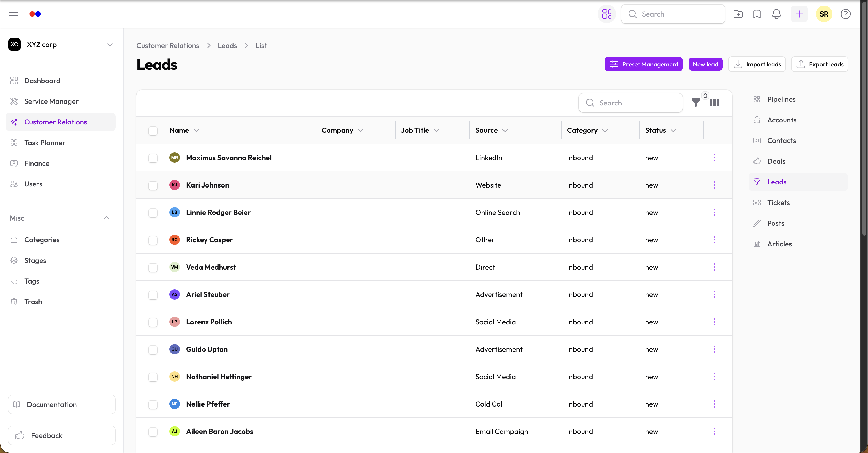Check the Maximus Savanna Reichel row checkbox
Screen dimensions: 868x453
coord(153,158)
